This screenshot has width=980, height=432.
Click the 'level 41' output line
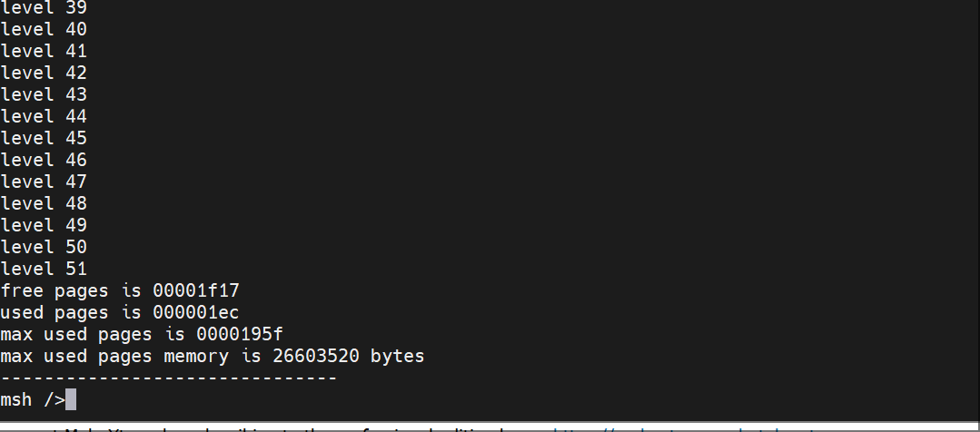tap(44, 51)
